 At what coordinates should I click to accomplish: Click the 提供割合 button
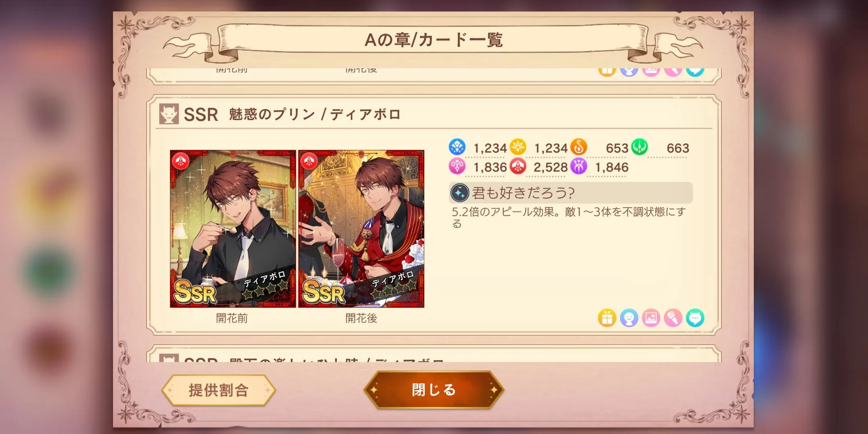tap(219, 390)
